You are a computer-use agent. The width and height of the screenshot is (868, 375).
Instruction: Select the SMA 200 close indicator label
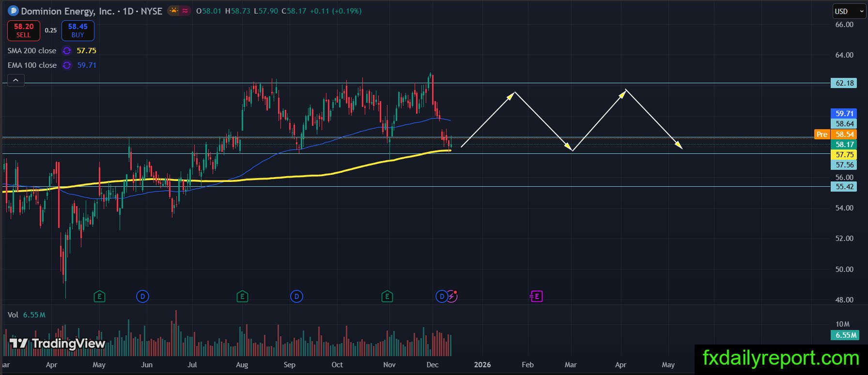32,51
